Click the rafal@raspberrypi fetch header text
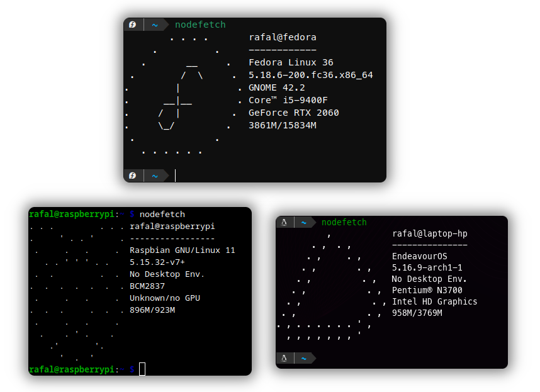 [x=172, y=226]
